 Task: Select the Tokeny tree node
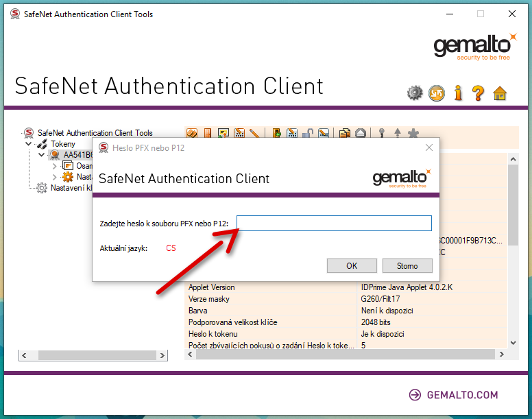(63, 144)
